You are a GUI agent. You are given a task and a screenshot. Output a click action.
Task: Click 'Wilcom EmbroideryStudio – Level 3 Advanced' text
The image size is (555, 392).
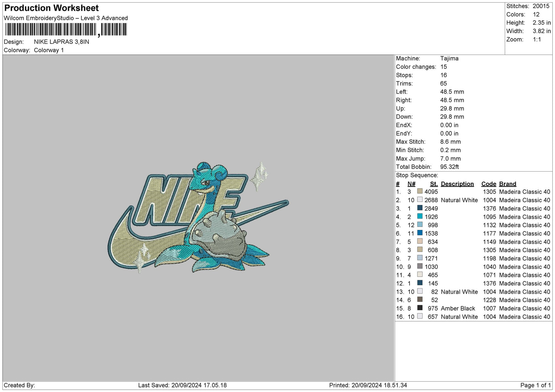[66, 18]
